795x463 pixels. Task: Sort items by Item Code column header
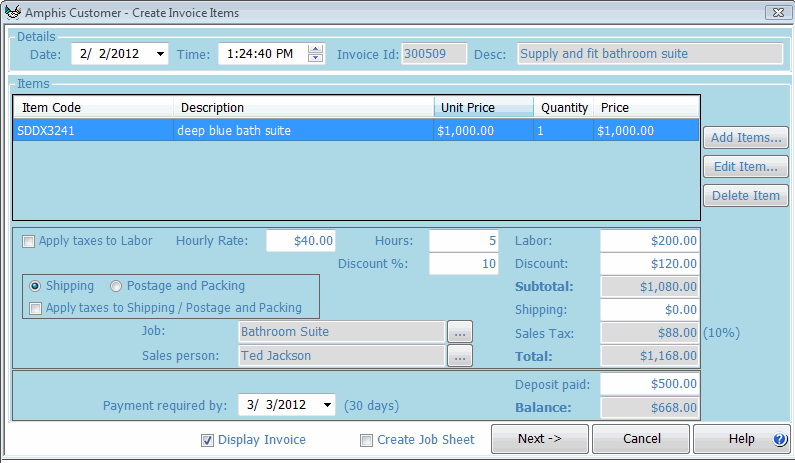click(x=92, y=108)
